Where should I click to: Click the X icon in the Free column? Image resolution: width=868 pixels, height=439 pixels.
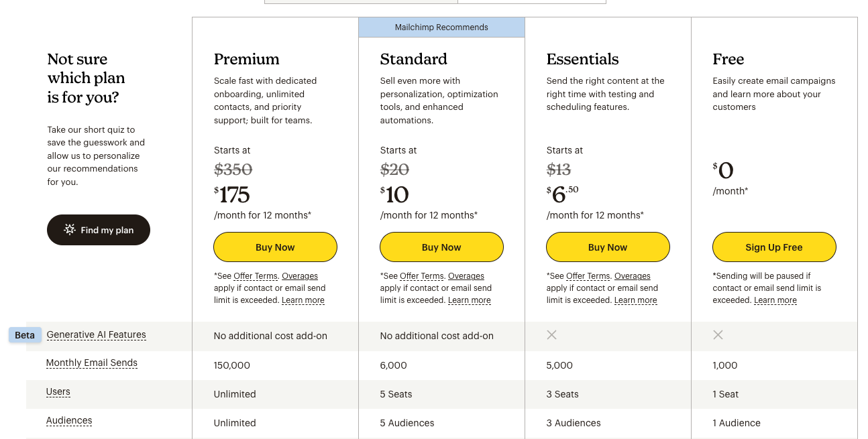tap(718, 335)
